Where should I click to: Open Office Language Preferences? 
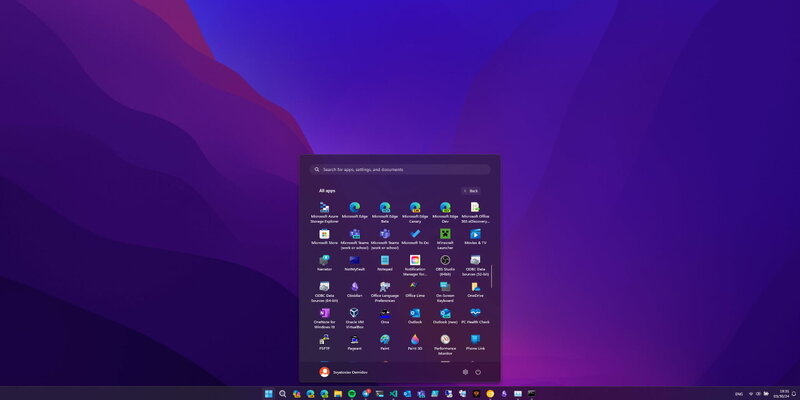pyautogui.click(x=385, y=292)
